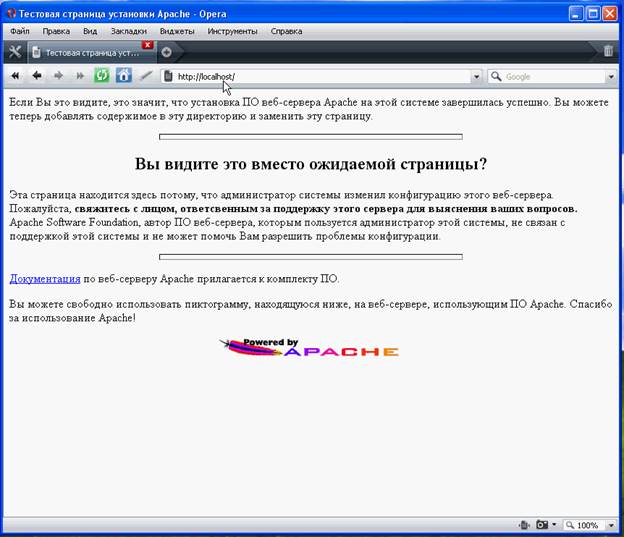624x537 pixels.
Task: Open the Файл menu
Action: pos(20,31)
